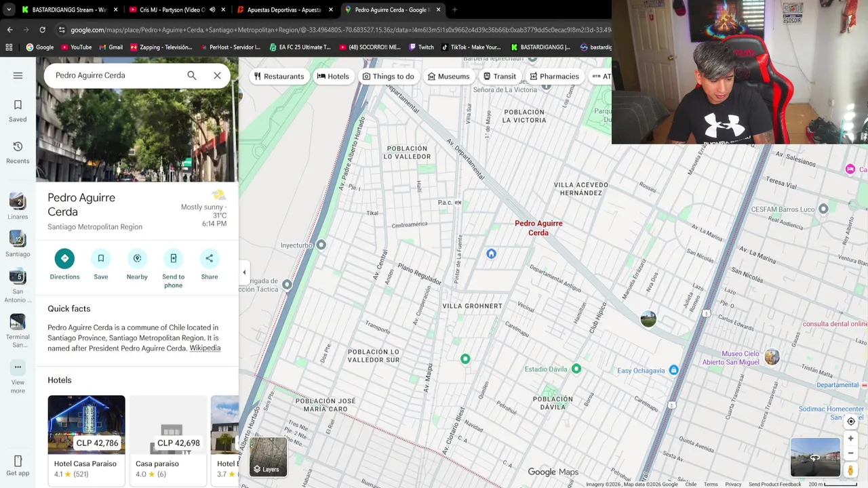This screenshot has width=868, height=488.
Task: Click CESFAM Barros Luco marker
Action: 823,209
